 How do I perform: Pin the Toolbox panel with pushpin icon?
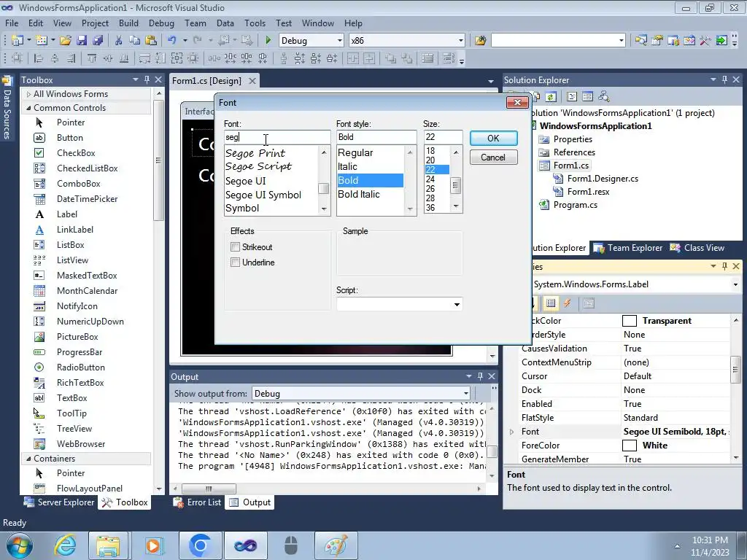point(147,79)
